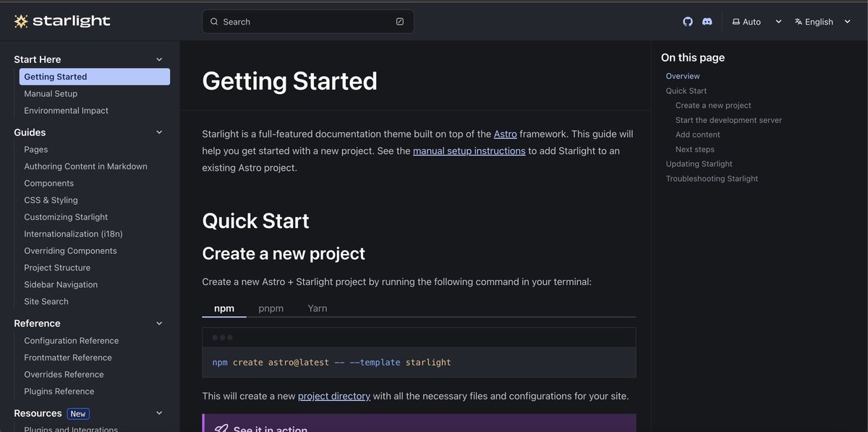Click the slash shortcut icon in search
868x432 pixels.
point(400,22)
